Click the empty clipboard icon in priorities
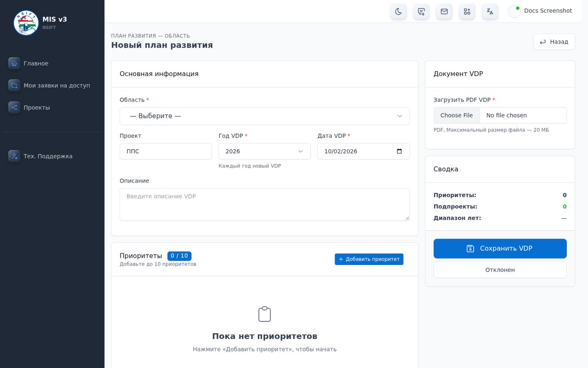 pos(265,314)
